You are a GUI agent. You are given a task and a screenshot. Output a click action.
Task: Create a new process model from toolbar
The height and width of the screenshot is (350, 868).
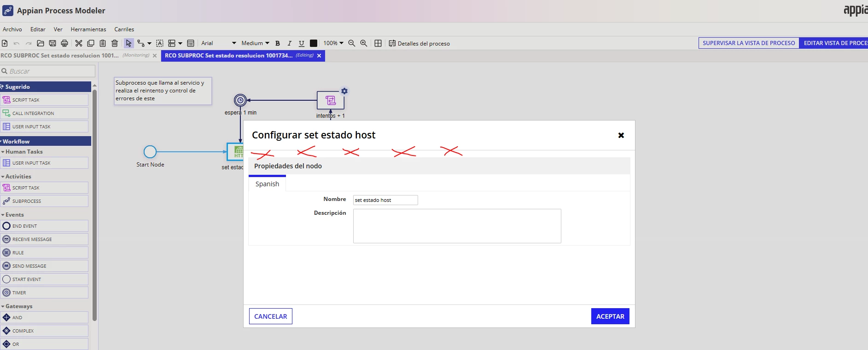(x=5, y=43)
